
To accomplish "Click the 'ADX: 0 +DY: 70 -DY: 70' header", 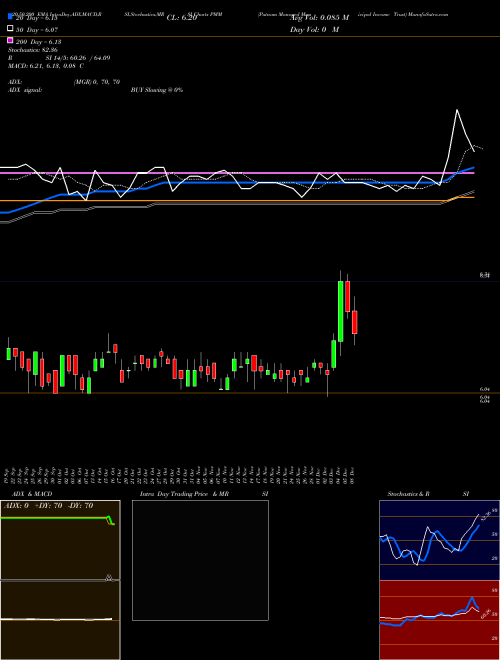I will (48, 506).
